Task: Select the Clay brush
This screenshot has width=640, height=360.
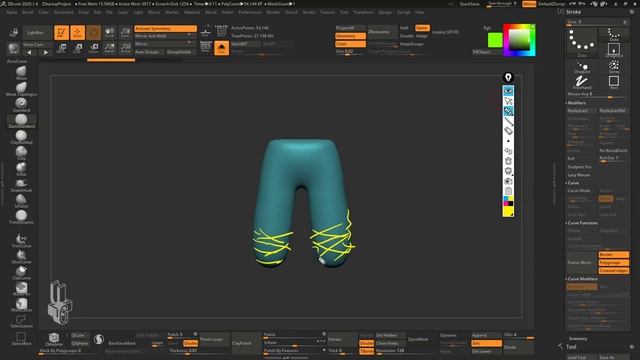Action: [x=21, y=153]
